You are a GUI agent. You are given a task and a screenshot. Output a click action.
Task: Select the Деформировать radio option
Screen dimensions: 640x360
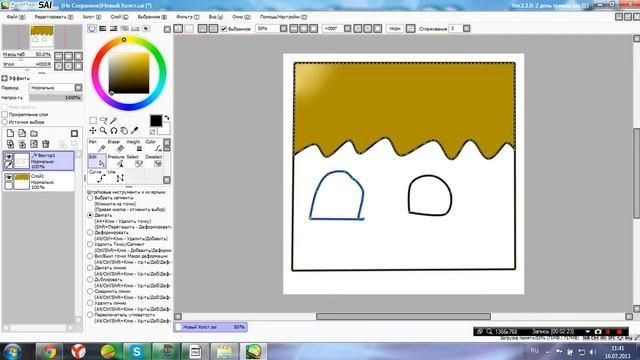click(x=90, y=232)
